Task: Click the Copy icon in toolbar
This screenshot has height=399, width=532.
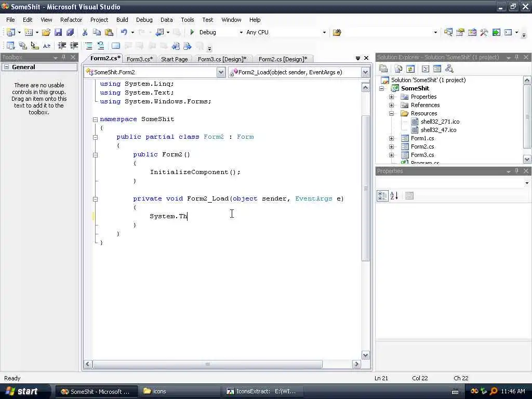Action: pos(97,32)
